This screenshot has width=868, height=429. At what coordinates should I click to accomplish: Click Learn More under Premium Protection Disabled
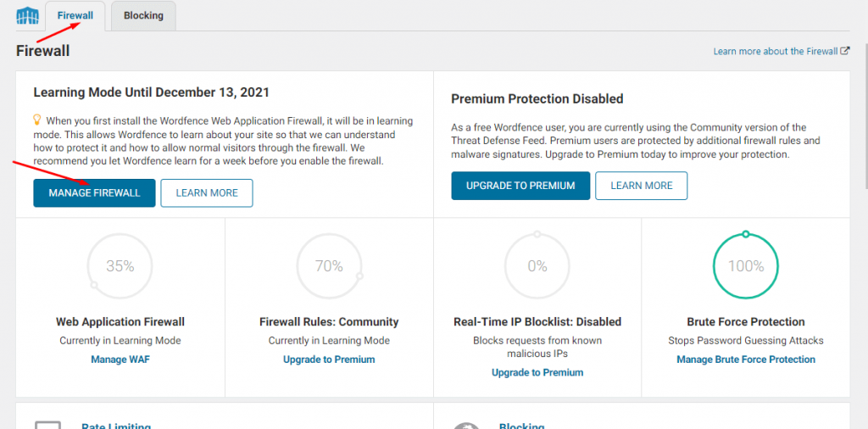(642, 186)
